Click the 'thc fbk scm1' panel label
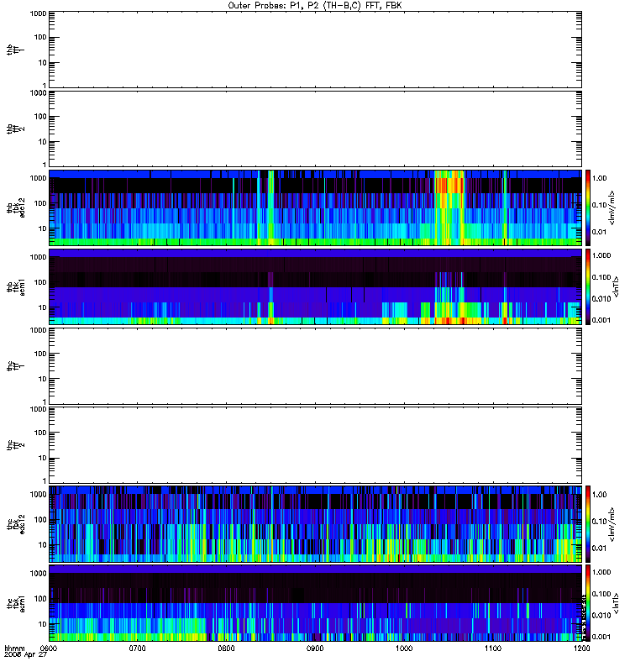The width and height of the screenshot is (630, 672). point(15,603)
